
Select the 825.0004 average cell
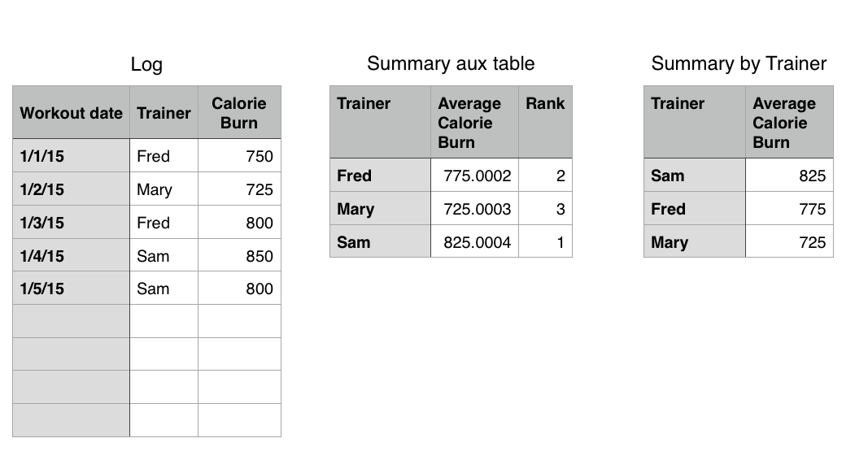[474, 242]
